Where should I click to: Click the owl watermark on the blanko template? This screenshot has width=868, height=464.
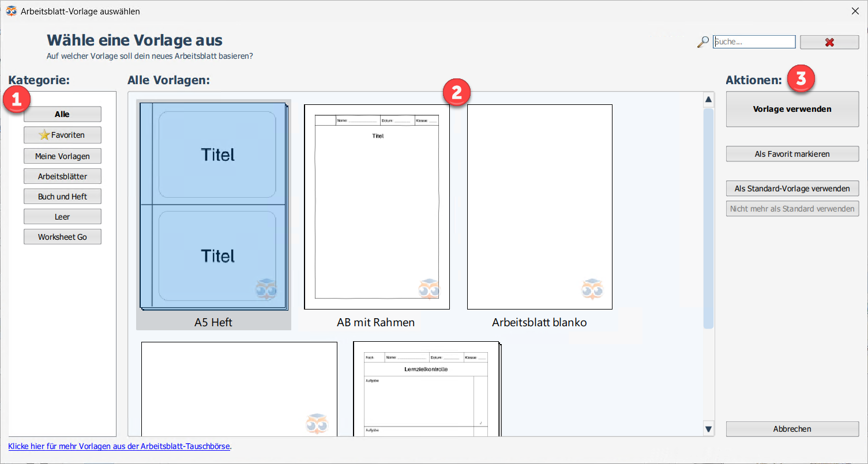(x=593, y=288)
